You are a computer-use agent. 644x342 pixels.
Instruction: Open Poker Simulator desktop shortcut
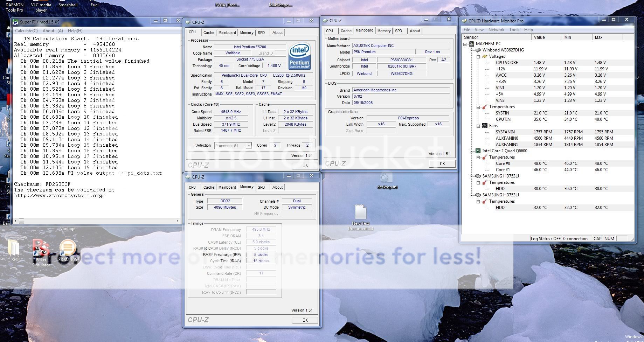pyautogui.click(x=41, y=247)
